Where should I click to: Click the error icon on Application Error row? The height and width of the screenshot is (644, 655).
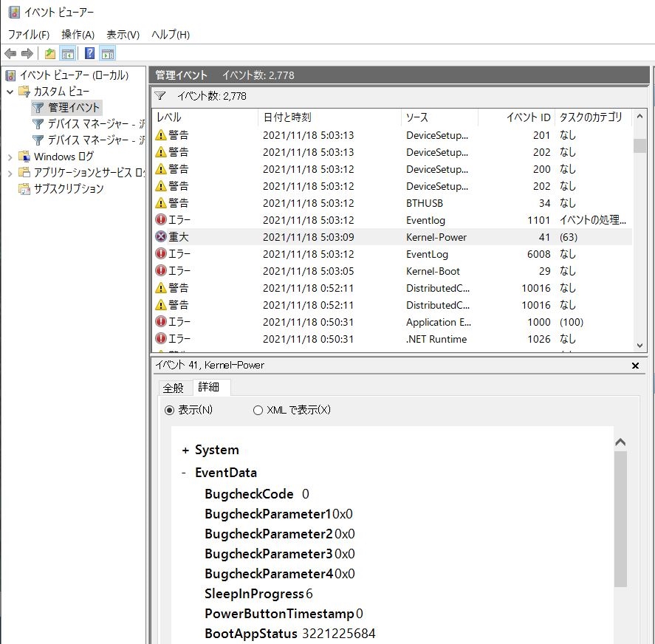tap(161, 321)
